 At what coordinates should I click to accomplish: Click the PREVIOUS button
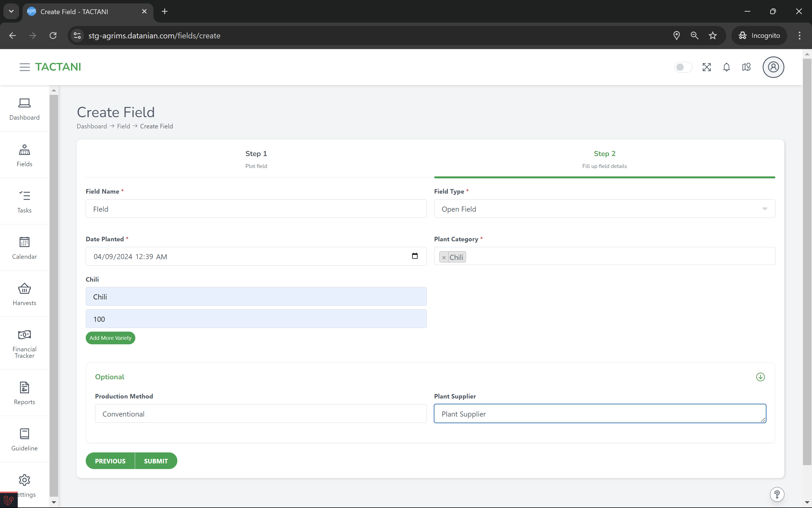coord(110,461)
